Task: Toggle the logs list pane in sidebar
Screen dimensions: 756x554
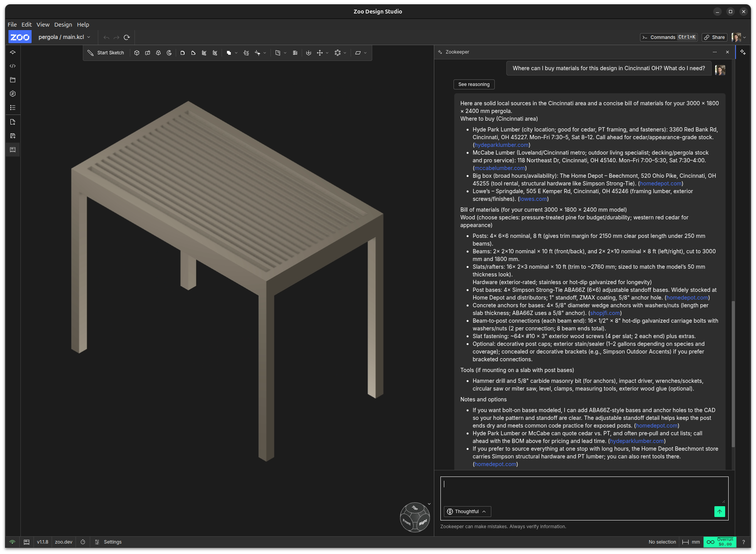Action: (13, 108)
